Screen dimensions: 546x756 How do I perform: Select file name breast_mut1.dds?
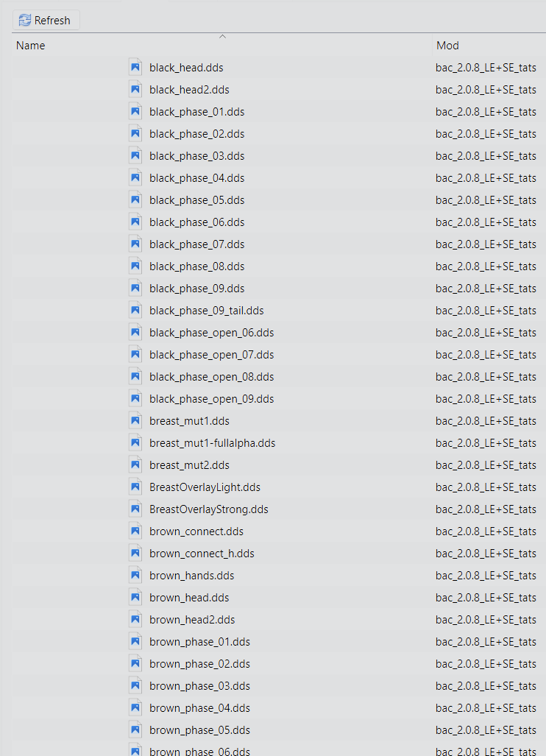click(x=189, y=421)
